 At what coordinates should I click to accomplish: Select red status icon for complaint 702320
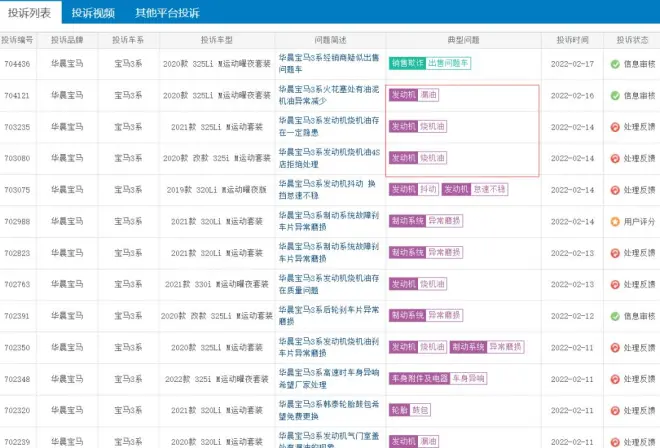(x=615, y=411)
